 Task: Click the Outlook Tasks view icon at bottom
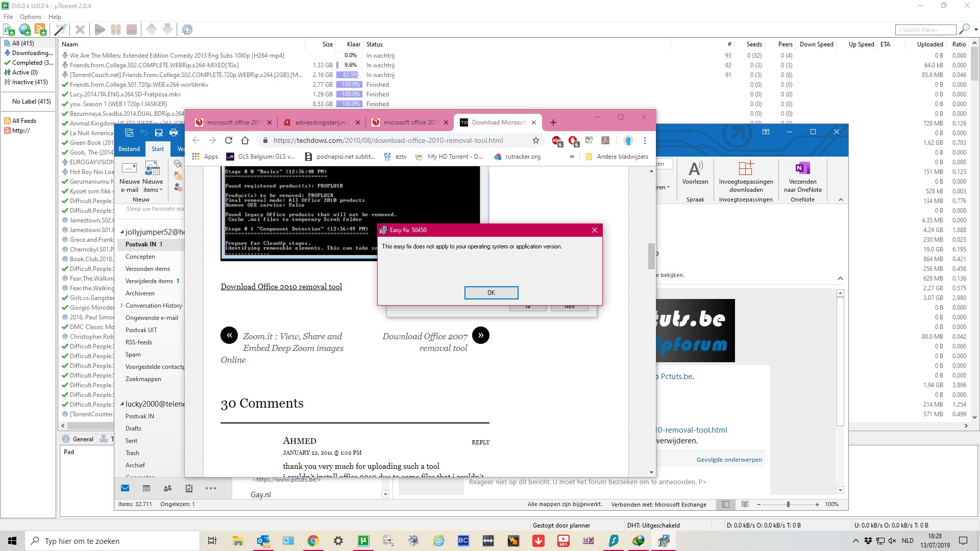tap(189, 488)
